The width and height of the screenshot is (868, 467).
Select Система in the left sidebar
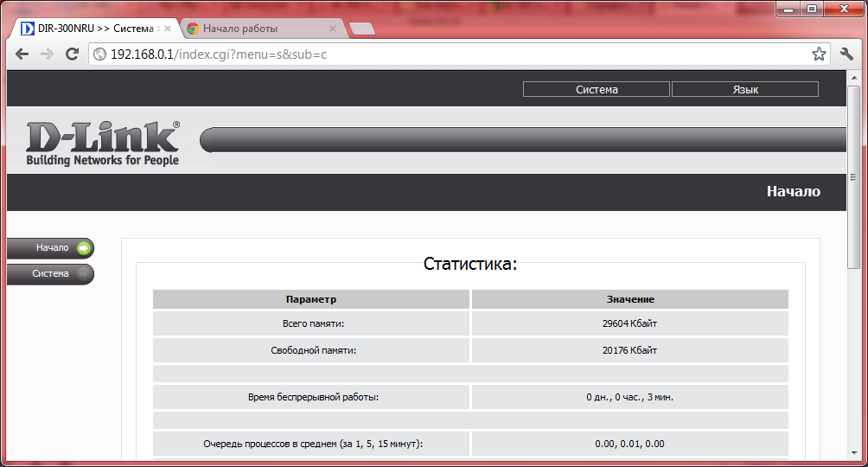(50, 273)
